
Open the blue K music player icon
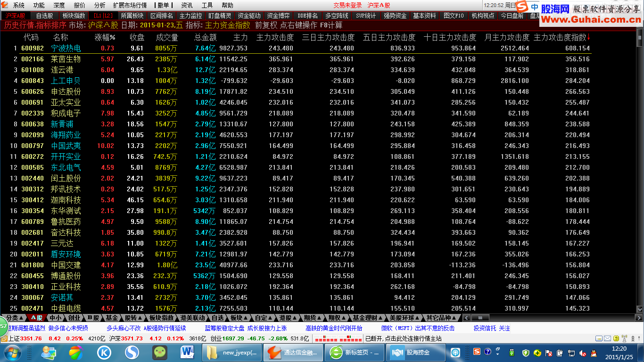(x=104, y=352)
